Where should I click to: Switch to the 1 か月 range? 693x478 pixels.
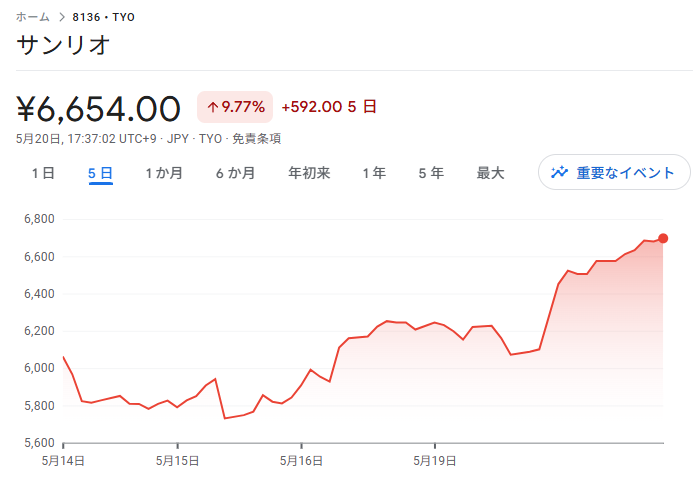click(164, 173)
